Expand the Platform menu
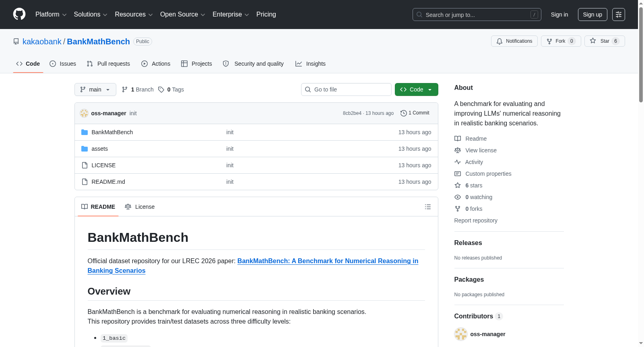 [51, 15]
